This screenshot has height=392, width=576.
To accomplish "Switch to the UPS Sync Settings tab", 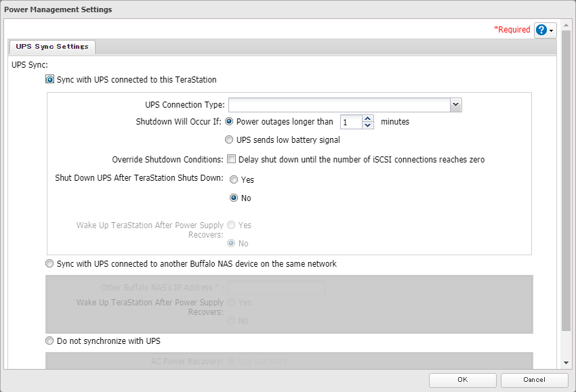I will (x=53, y=47).
